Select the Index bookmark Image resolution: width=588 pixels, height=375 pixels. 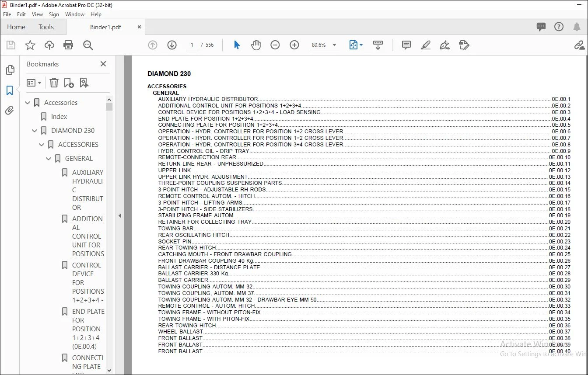[x=59, y=117]
